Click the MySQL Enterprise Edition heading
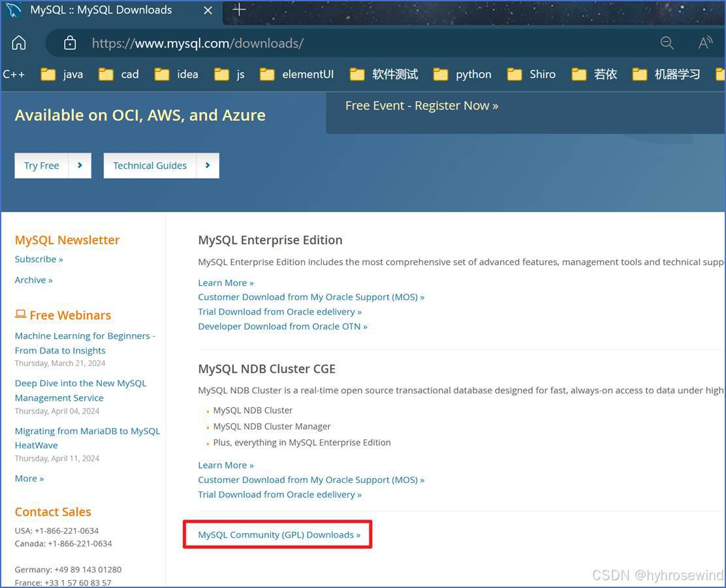 point(270,240)
